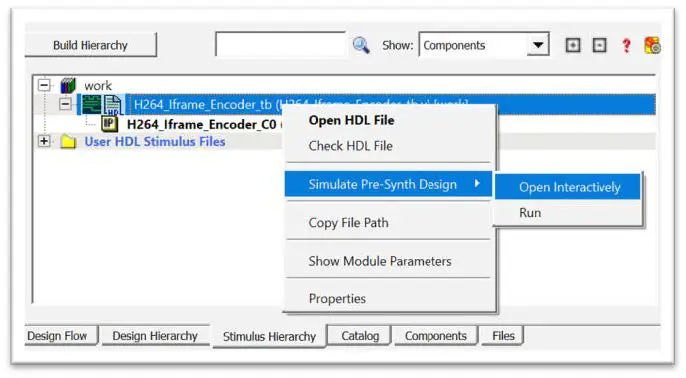Select the H264_Iframe_Encoder_C0 item
The image size is (686, 378).
pos(202,125)
